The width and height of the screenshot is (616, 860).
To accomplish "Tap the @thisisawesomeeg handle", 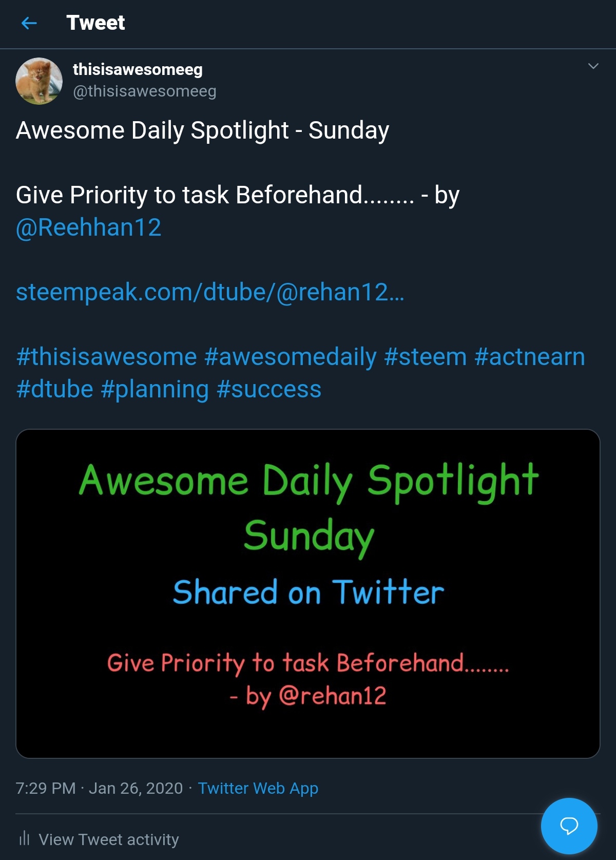I will click(144, 91).
